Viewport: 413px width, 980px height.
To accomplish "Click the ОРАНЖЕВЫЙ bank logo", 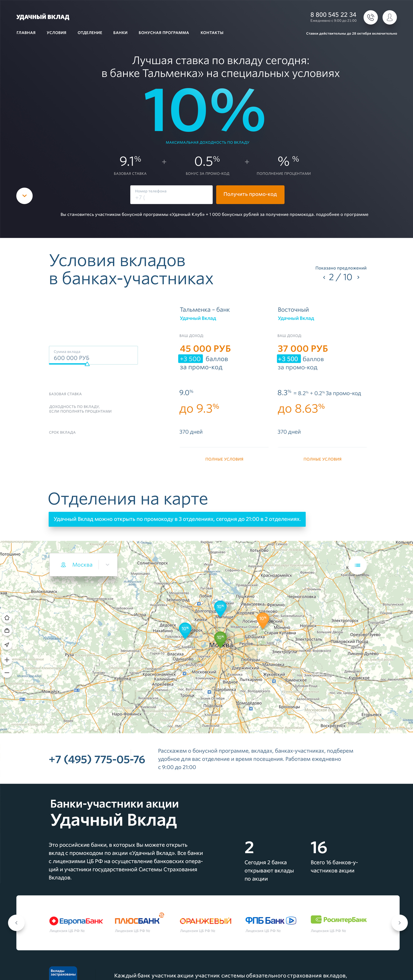I will [x=205, y=921].
